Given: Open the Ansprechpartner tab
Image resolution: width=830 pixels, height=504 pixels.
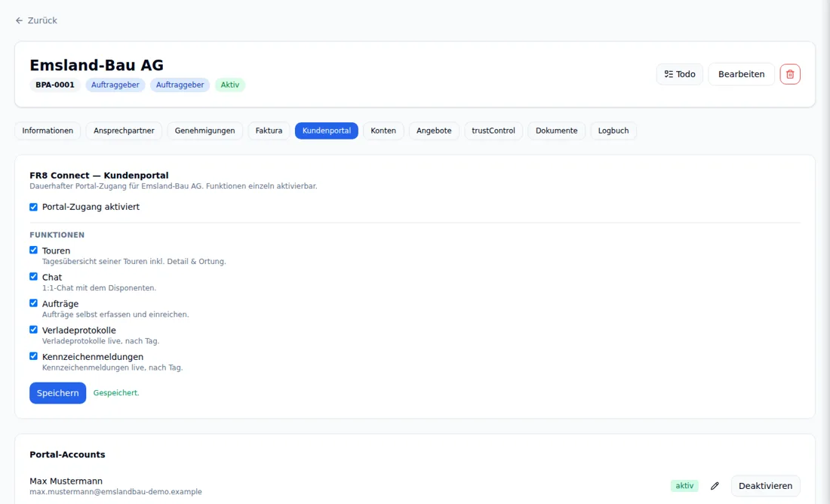Looking at the screenshot, I should tap(124, 131).
